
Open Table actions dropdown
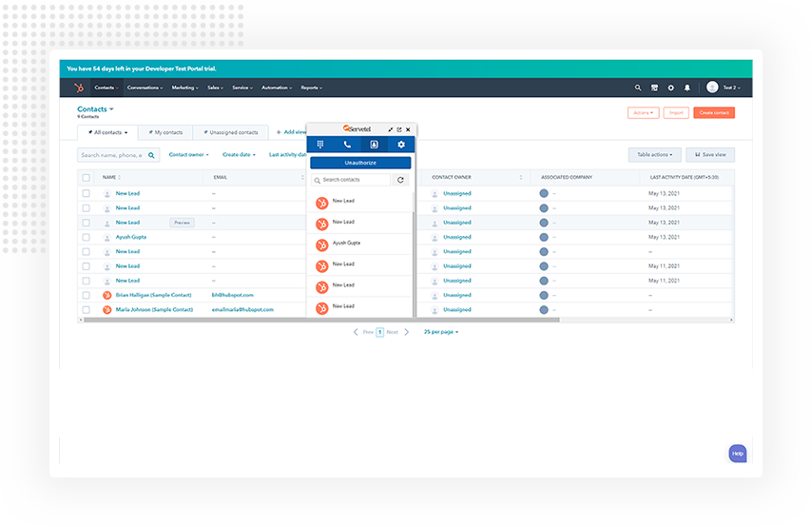(654, 155)
